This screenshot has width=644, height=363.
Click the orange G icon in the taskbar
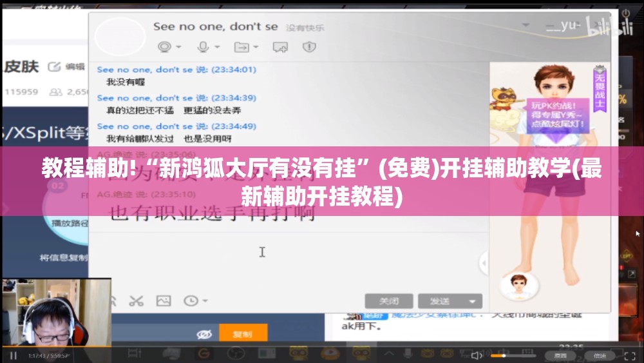pyautogui.click(x=204, y=353)
